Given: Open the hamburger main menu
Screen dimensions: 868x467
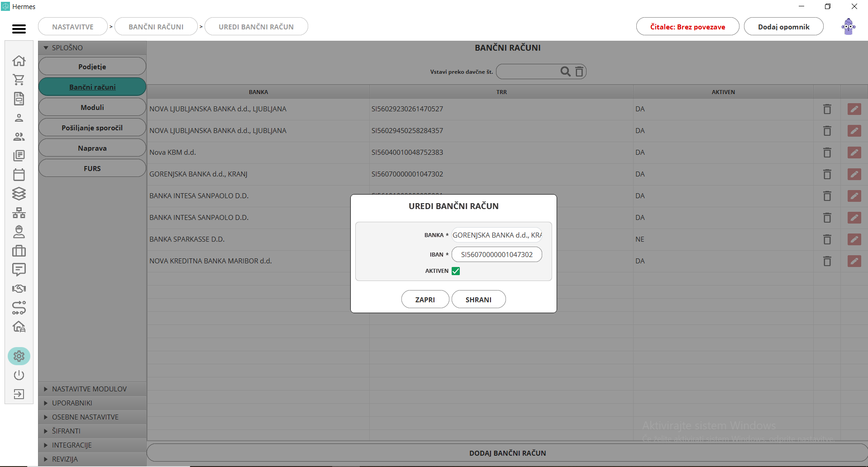Looking at the screenshot, I should (x=19, y=29).
